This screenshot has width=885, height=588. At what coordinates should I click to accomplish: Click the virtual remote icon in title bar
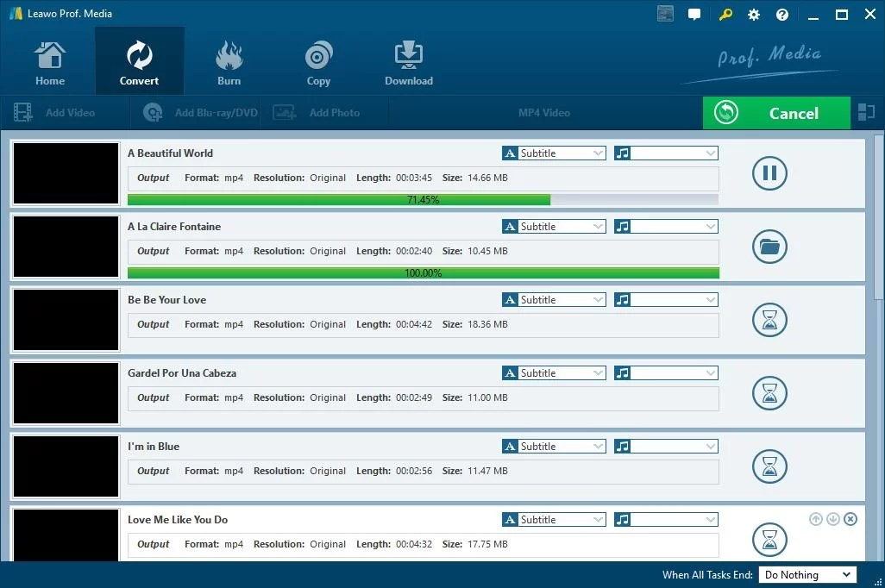point(664,14)
